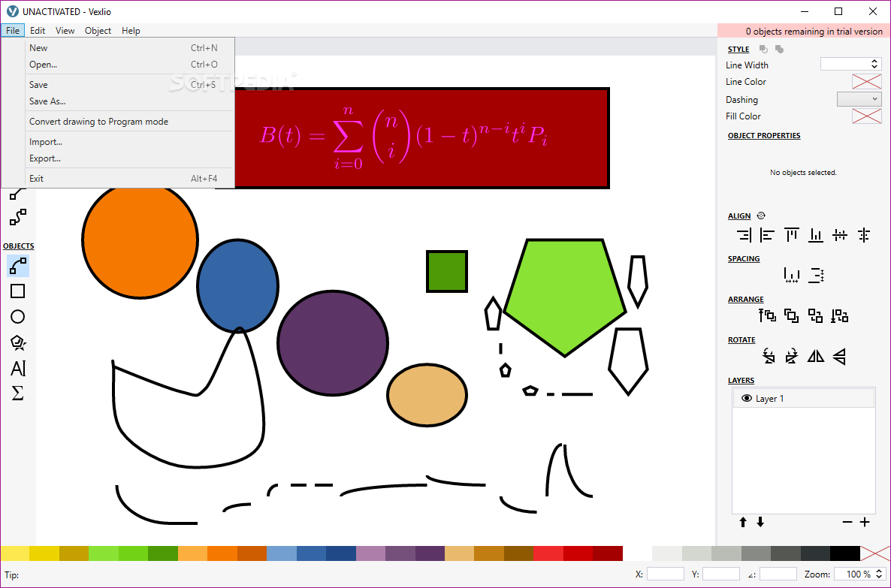Choose the S-curve node editing tool
The height and width of the screenshot is (588, 891).
tap(17, 217)
